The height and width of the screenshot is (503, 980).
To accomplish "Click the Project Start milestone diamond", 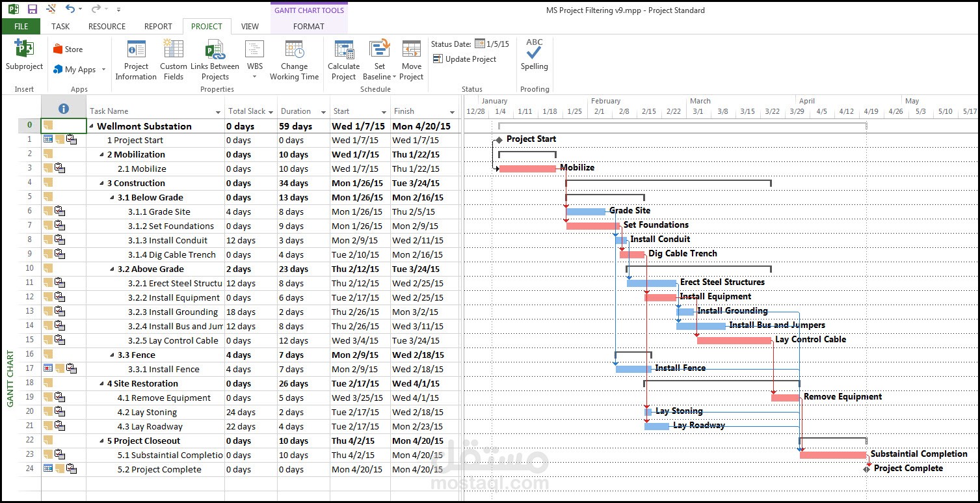I will click(499, 140).
